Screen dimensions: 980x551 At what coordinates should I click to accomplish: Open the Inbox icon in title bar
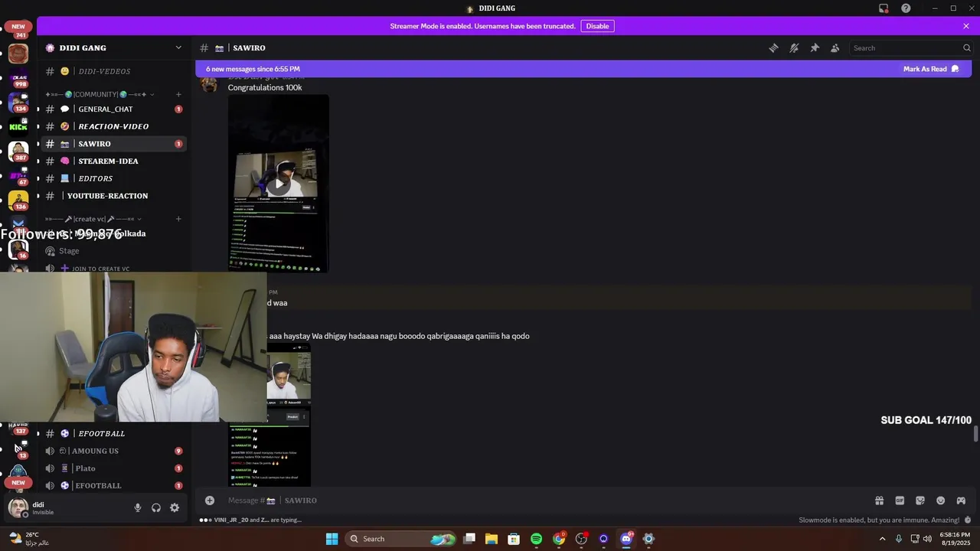coord(884,8)
